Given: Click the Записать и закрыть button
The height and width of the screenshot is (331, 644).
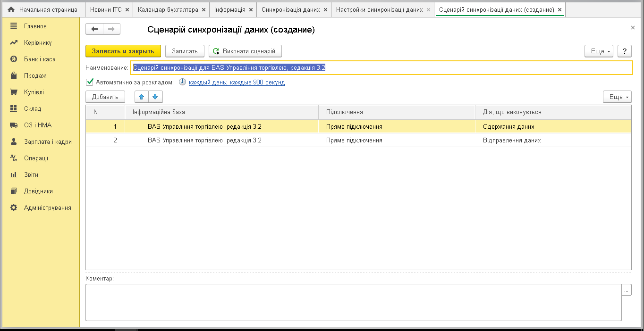Looking at the screenshot, I should coord(123,51).
